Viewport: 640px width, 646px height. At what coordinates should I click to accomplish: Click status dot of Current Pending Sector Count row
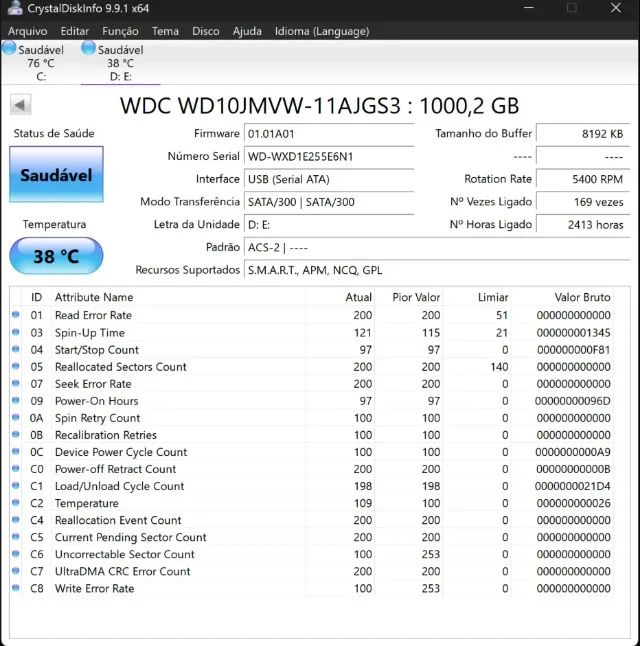pos(16,537)
